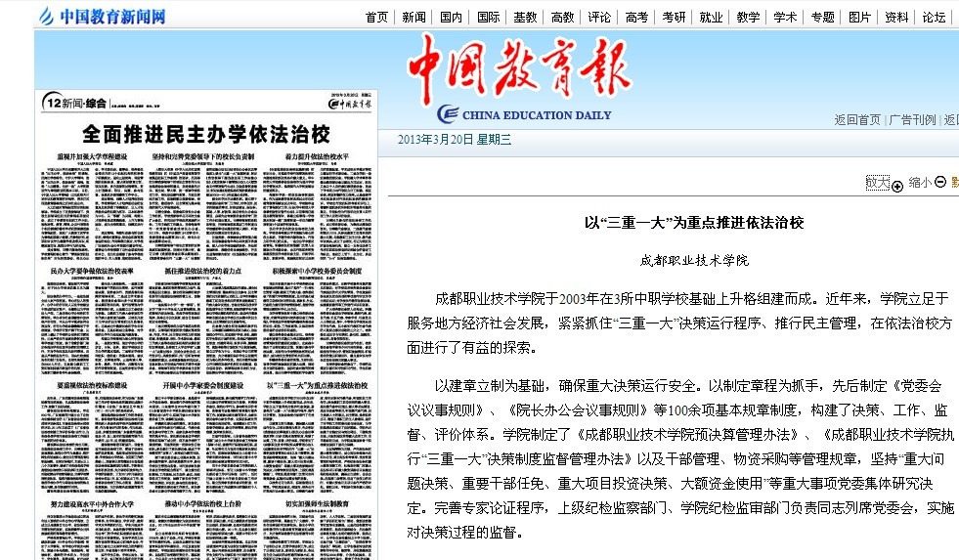959x560 pixels.
Task: Click the plus magnifier icon beside 放大
Action: click(x=897, y=187)
